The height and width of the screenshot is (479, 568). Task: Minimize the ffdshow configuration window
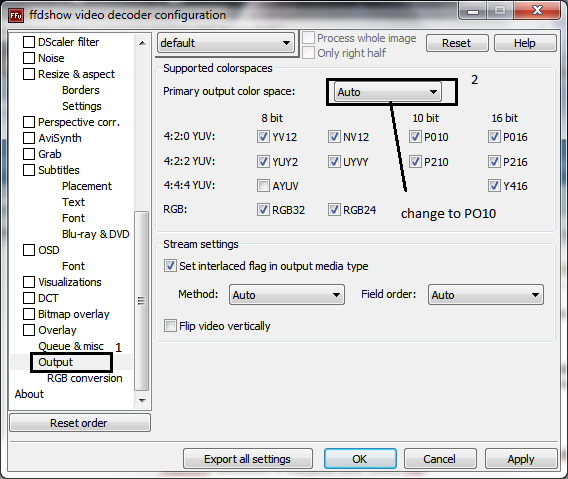473,11
